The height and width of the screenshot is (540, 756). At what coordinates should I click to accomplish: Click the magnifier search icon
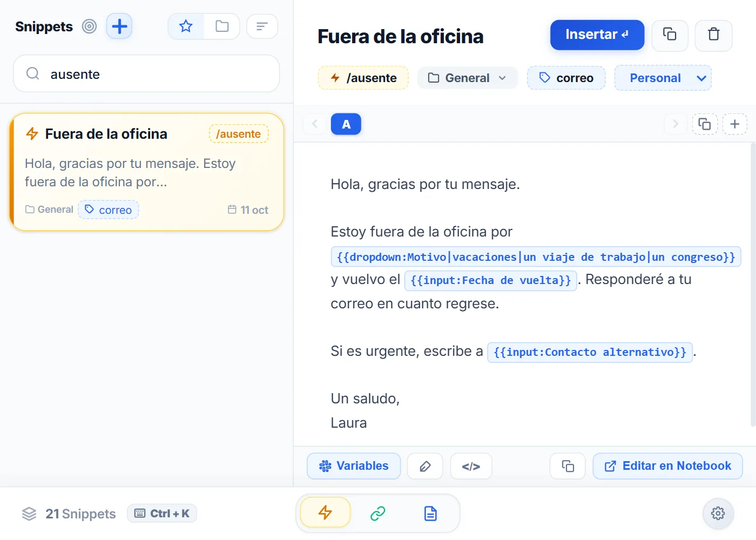pyautogui.click(x=33, y=73)
